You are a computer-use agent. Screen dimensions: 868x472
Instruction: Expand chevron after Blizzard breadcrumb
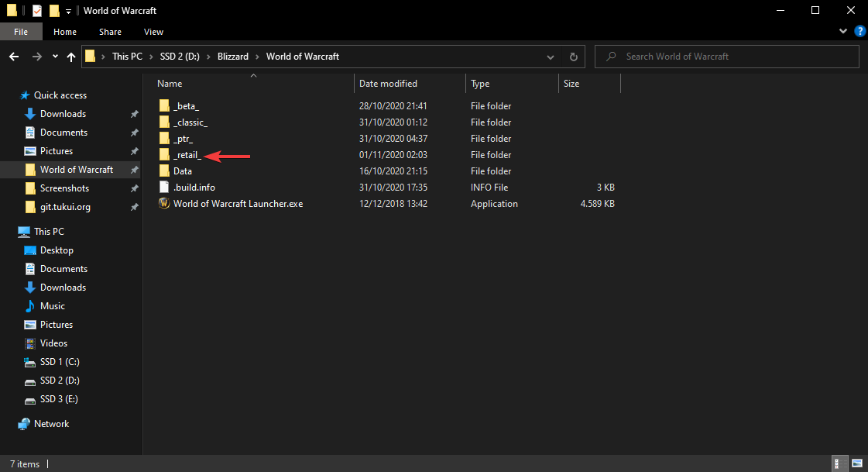[257, 57]
